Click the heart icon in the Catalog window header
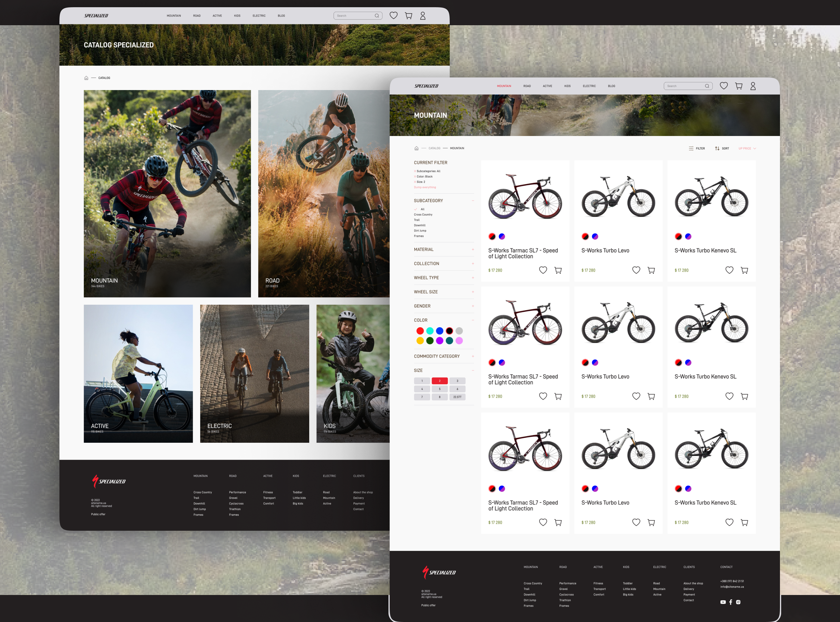840x622 pixels. (394, 15)
